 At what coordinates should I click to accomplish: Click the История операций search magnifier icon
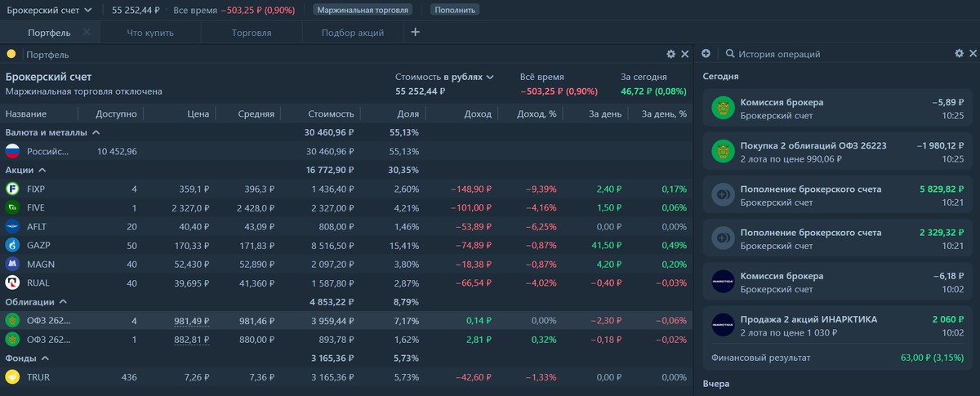point(730,54)
